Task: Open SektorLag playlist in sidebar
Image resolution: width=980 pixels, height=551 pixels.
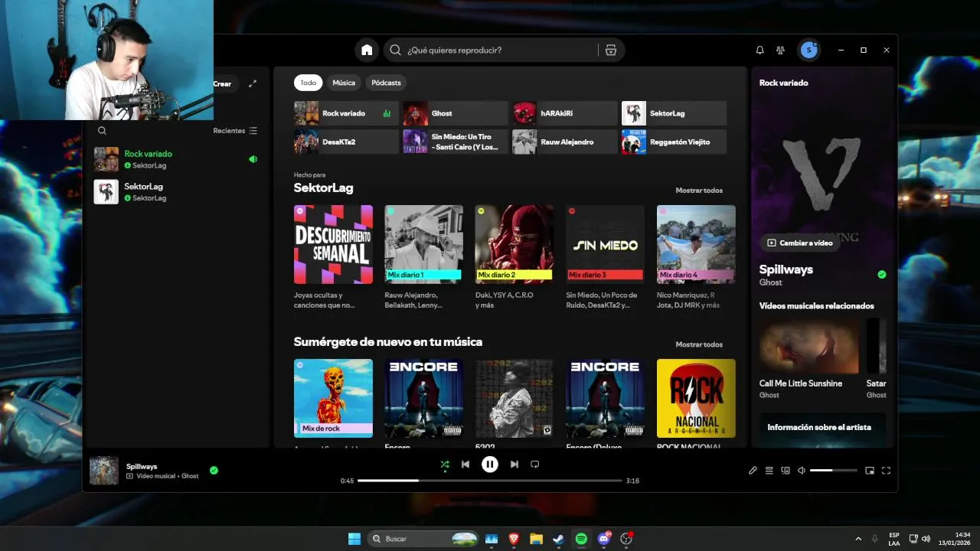Action: tap(176, 191)
